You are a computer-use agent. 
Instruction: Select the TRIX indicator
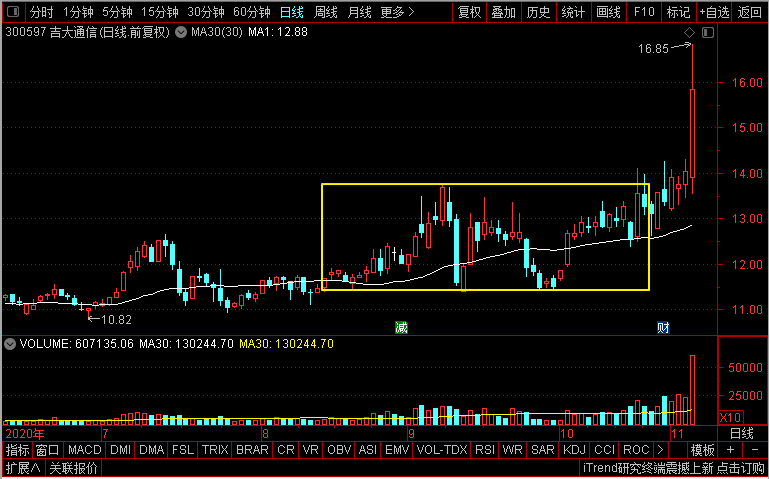tap(215, 450)
